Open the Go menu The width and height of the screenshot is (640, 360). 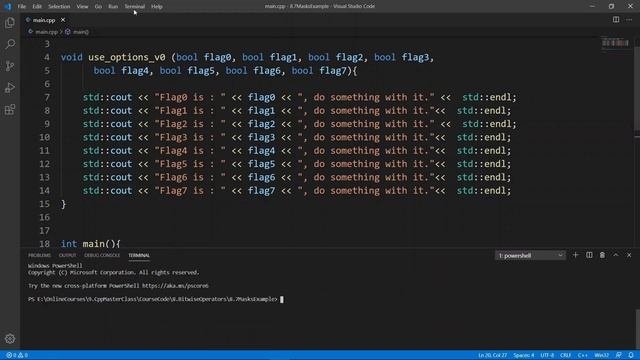98,7
